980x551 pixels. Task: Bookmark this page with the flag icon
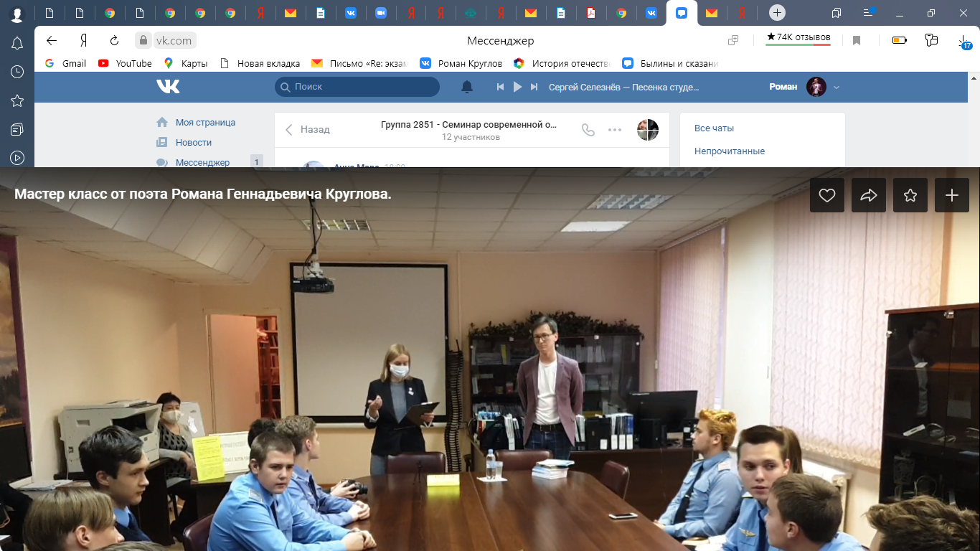tap(857, 41)
